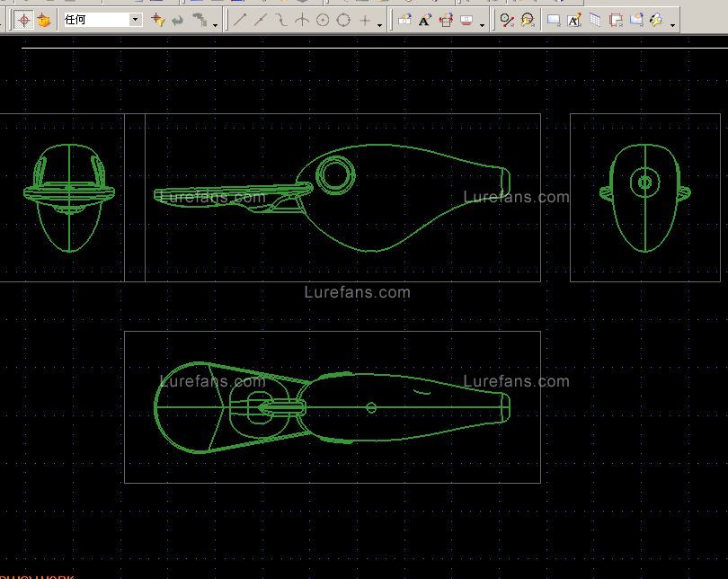
Task: Click the orange cube icon in toolbar
Action: pyautogui.click(x=43, y=20)
